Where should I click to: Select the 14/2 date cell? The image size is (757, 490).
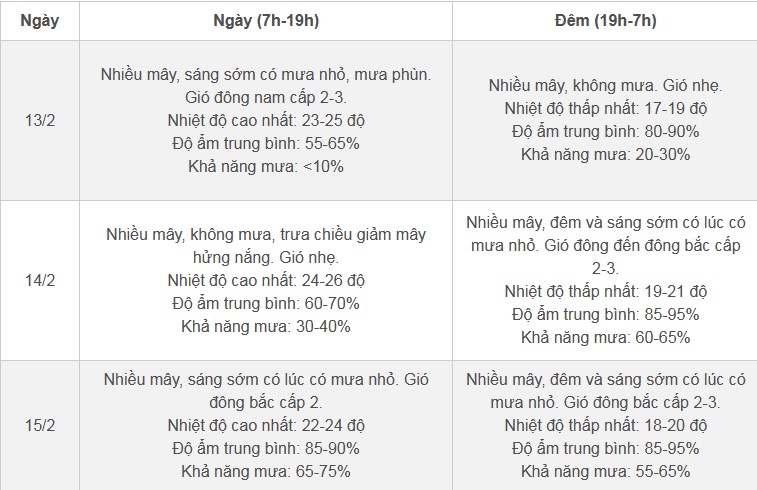pyautogui.click(x=40, y=280)
